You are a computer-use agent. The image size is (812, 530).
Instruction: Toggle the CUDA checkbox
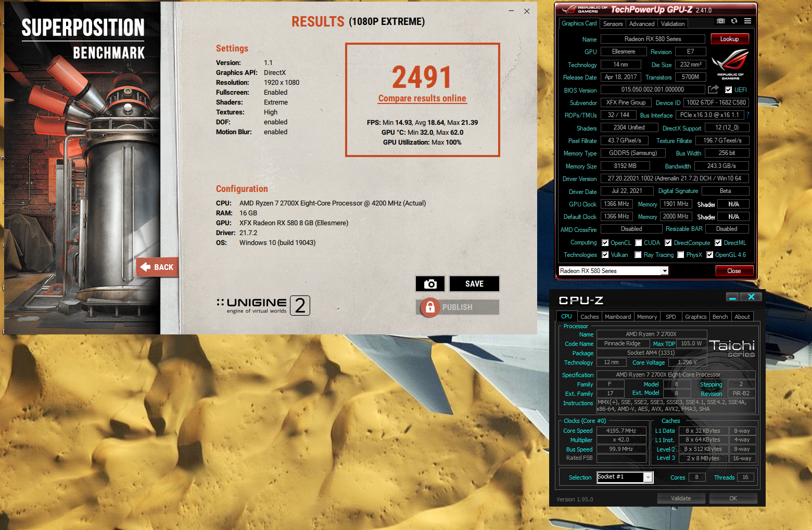(639, 243)
